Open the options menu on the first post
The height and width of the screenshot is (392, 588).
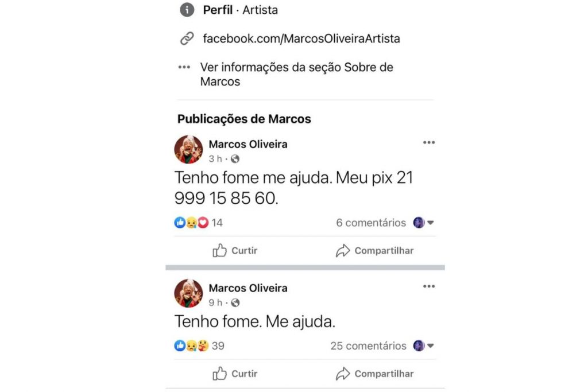point(428,142)
